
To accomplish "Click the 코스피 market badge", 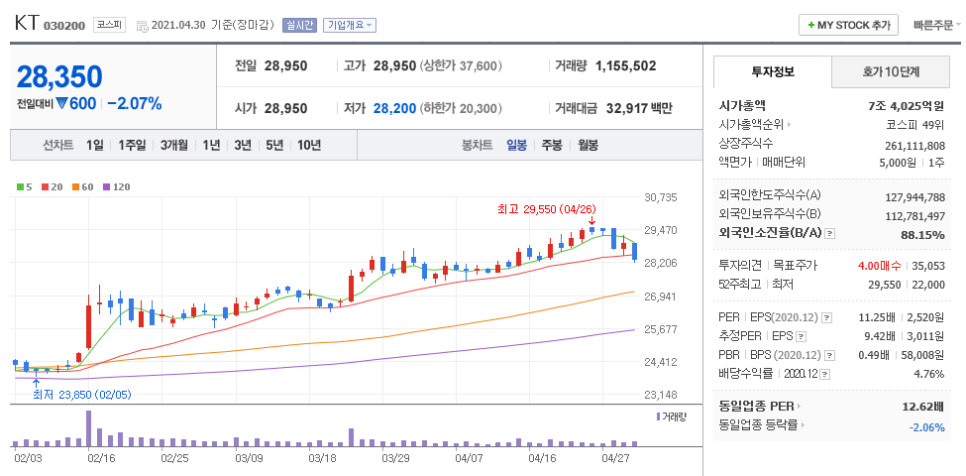I will (x=110, y=25).
